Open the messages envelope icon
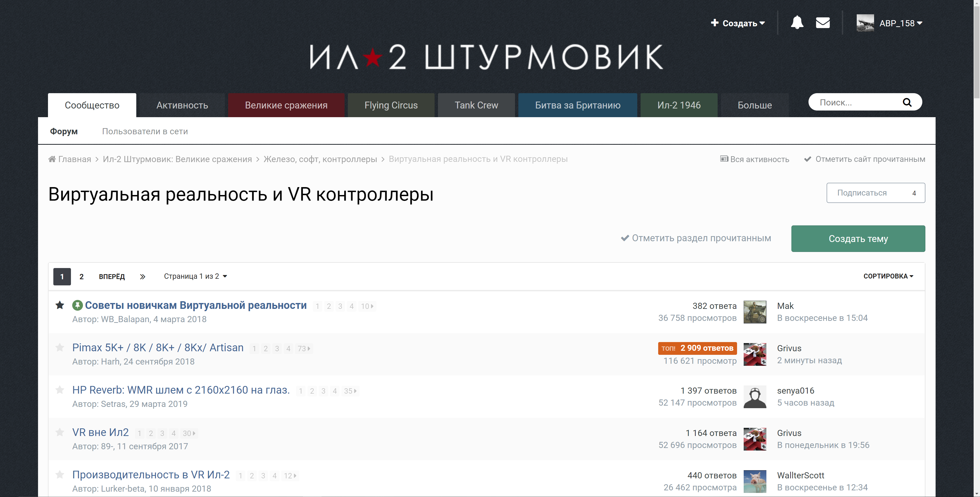This screenshot has width=980, height=497. [x=823, y=23]
